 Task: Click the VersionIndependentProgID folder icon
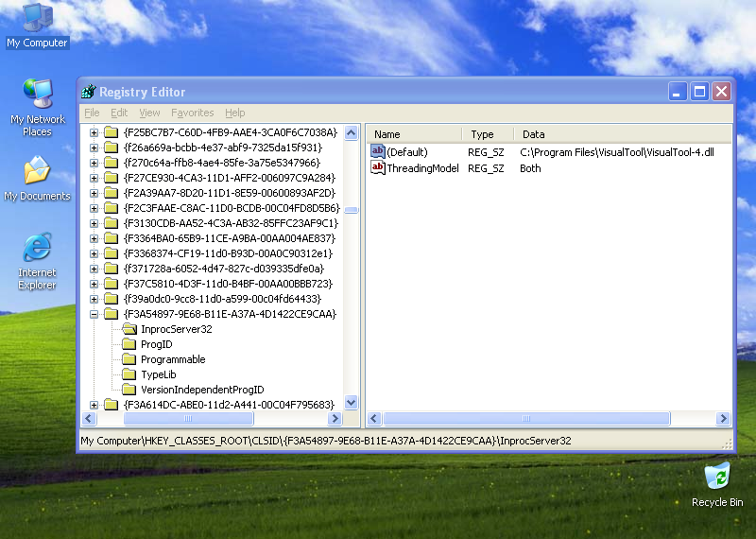point(129,390)
